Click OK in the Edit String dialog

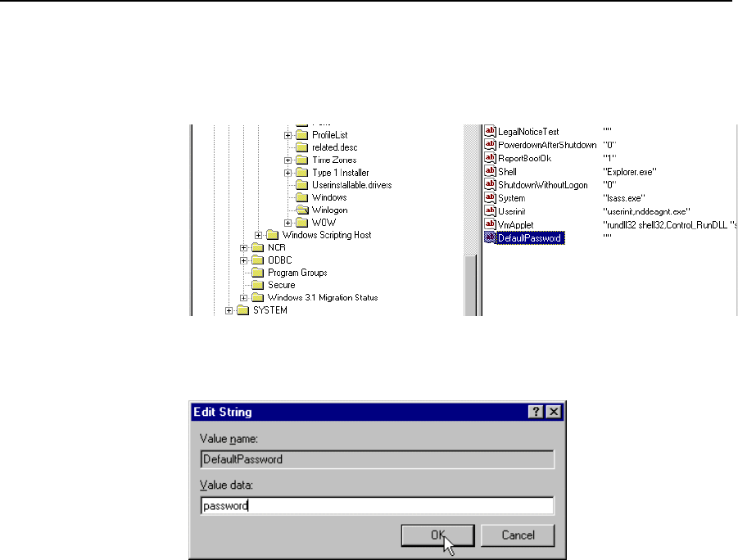point(437,535)
